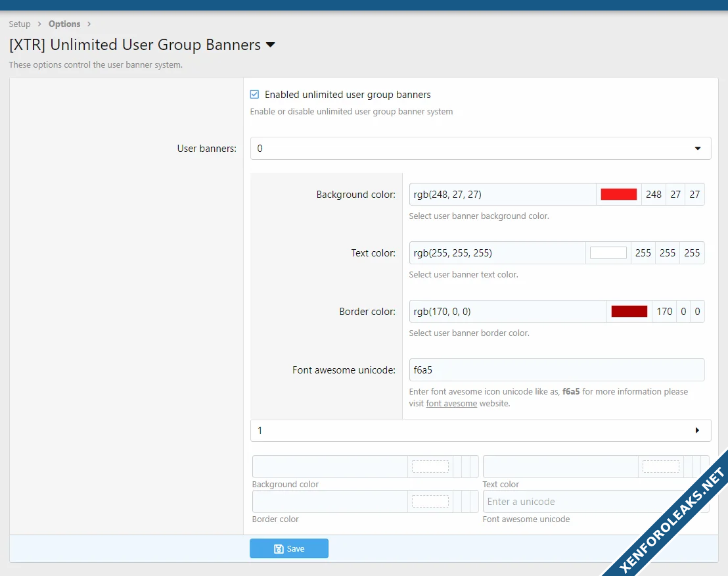Viewport: 728px width, 576px height.
Task: Click the white Text color swatch
Action: [x=608, y=253]
